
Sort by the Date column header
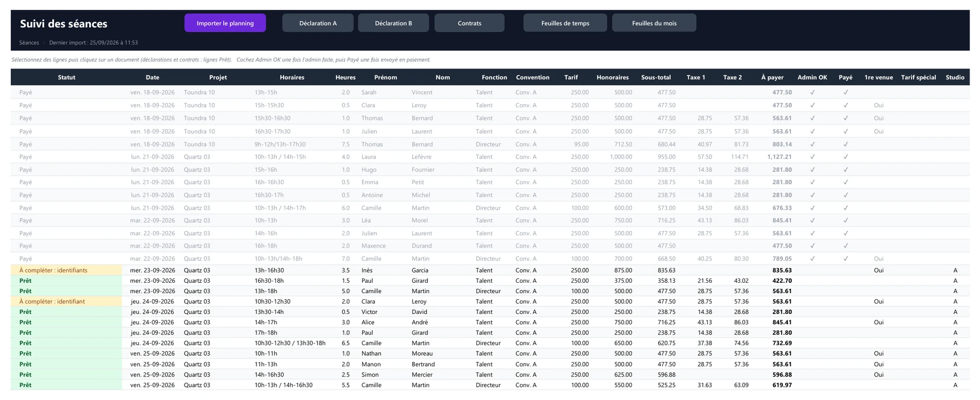(152, 77)
